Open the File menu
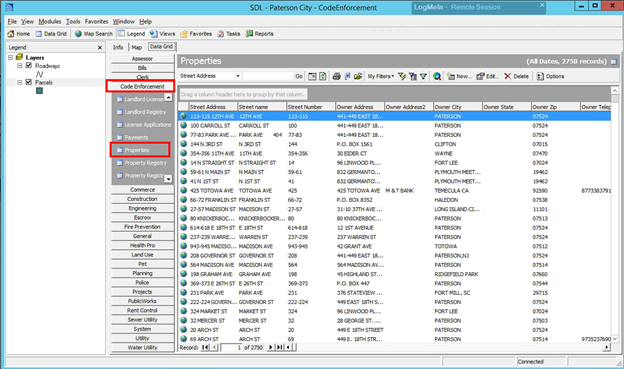The width and height of the screenshot is (624, 369). pos(12,21)
